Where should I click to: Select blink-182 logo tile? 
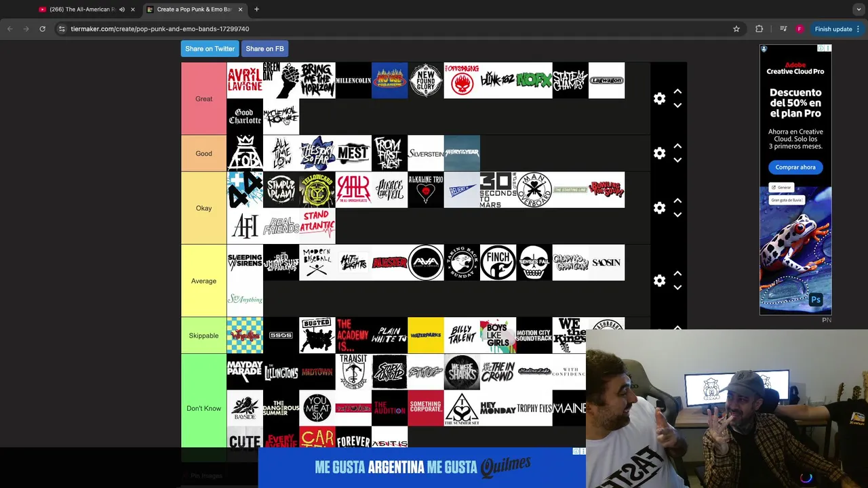[x=498, y=81]
